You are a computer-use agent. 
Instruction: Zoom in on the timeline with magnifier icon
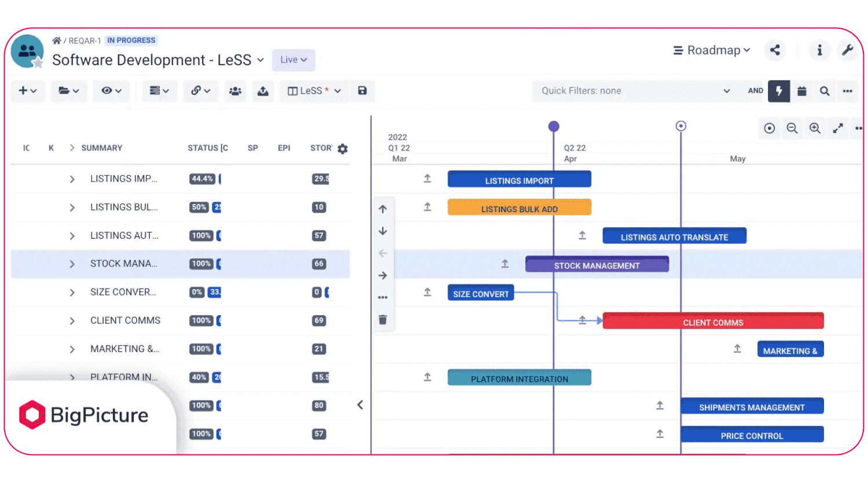[x=815, y=128]
